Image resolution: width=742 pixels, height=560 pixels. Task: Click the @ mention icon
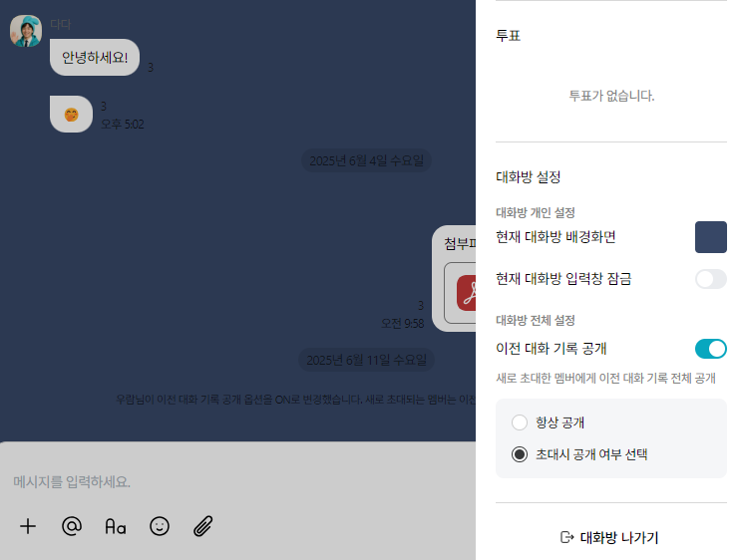(x=72, y=526)
